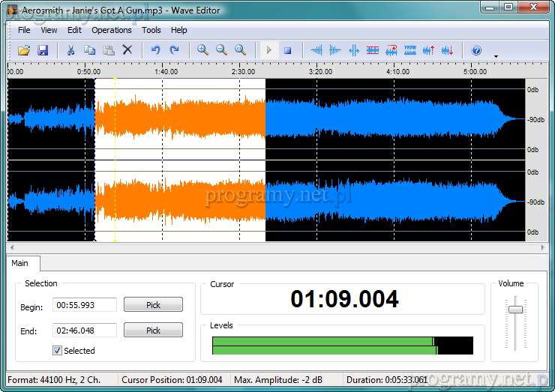This screenshot has width=555, height=392.
Task: Toggle the Selected checkbox
Action: [58, 350]
